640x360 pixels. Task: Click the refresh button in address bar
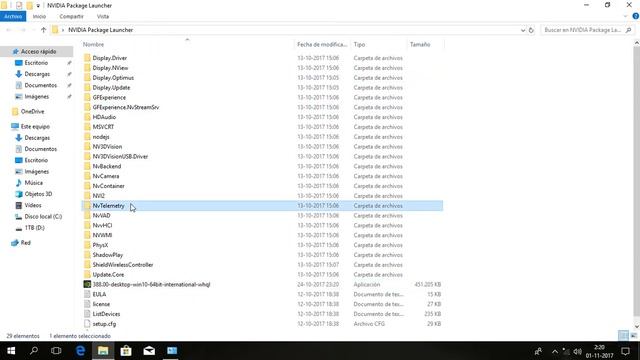click(531, 30)
